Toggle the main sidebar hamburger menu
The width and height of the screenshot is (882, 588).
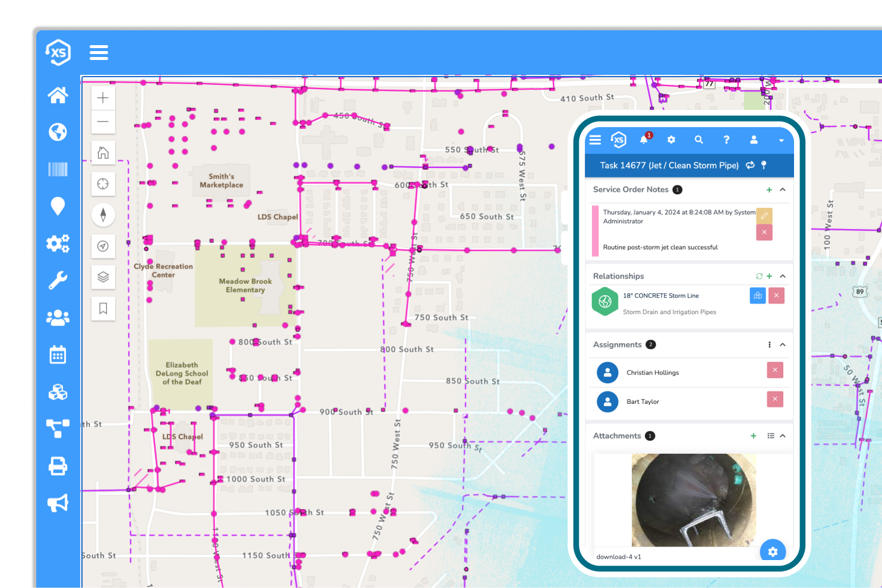(x=99, y=52)
